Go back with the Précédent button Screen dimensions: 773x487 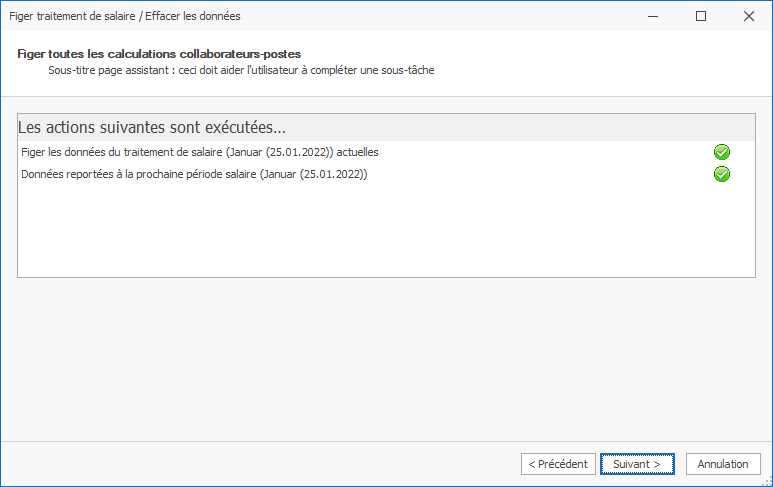pos(558,464)
